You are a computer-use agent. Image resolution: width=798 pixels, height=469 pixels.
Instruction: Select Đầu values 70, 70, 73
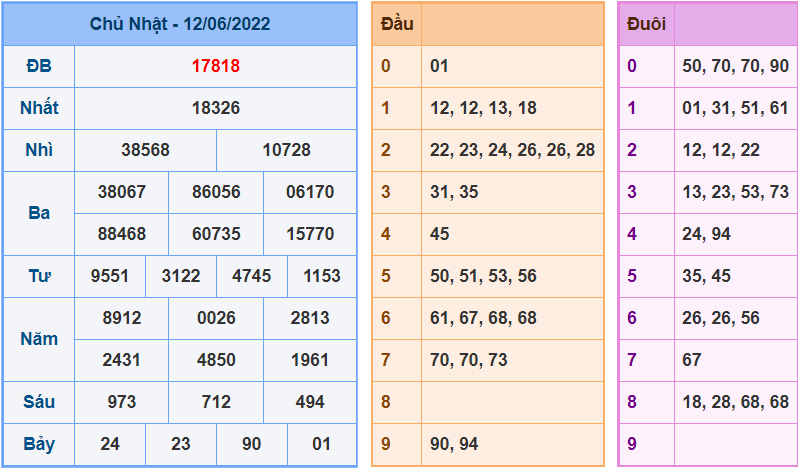coord(469,360)
